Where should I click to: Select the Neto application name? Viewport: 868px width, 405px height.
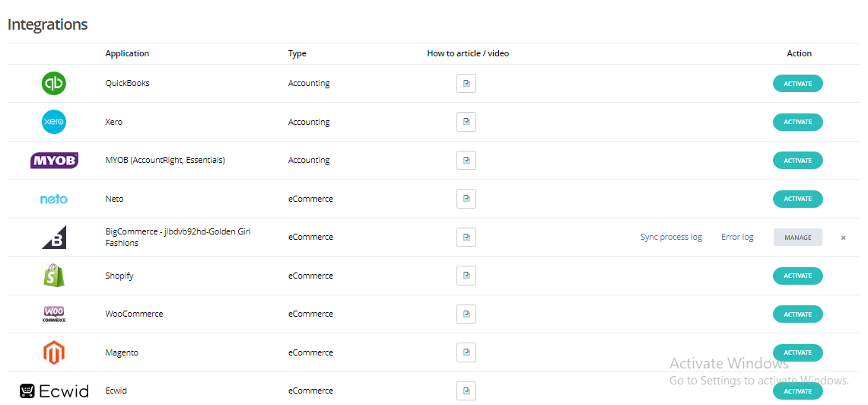115,199
